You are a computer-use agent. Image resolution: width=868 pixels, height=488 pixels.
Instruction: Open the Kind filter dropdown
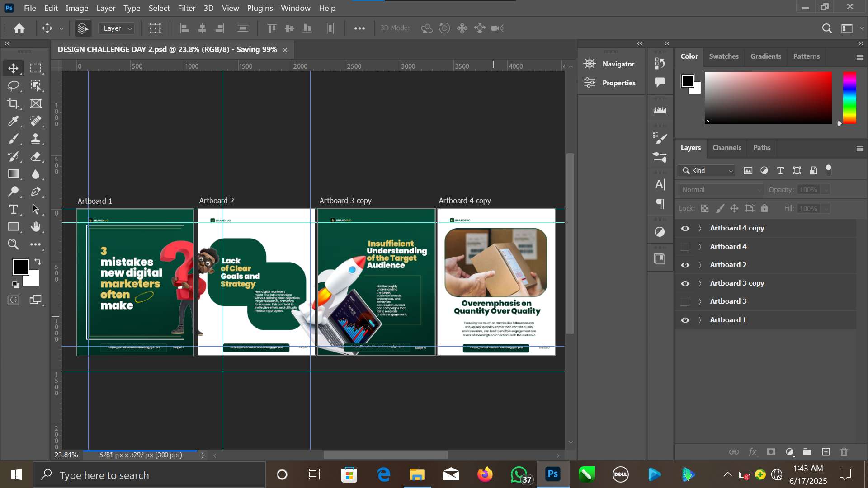pos(707,170)
